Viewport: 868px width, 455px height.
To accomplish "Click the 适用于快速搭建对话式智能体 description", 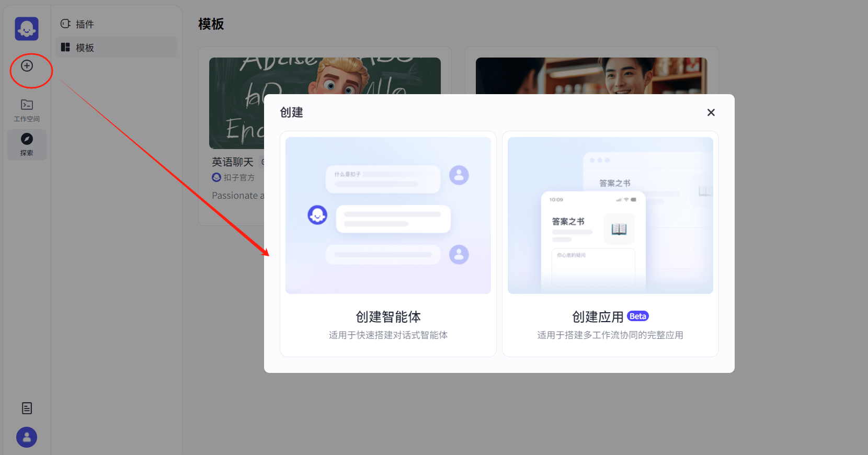I will pyautogui.click(x=388, y=335).
